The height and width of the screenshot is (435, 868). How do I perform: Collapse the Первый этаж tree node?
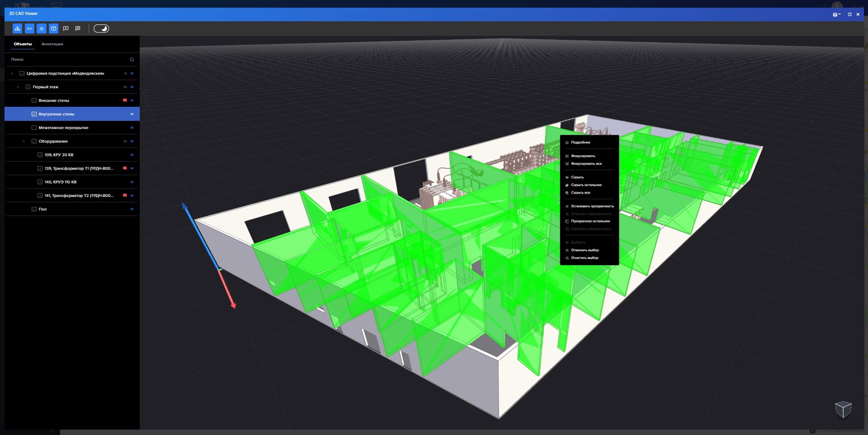click(18, 87)
